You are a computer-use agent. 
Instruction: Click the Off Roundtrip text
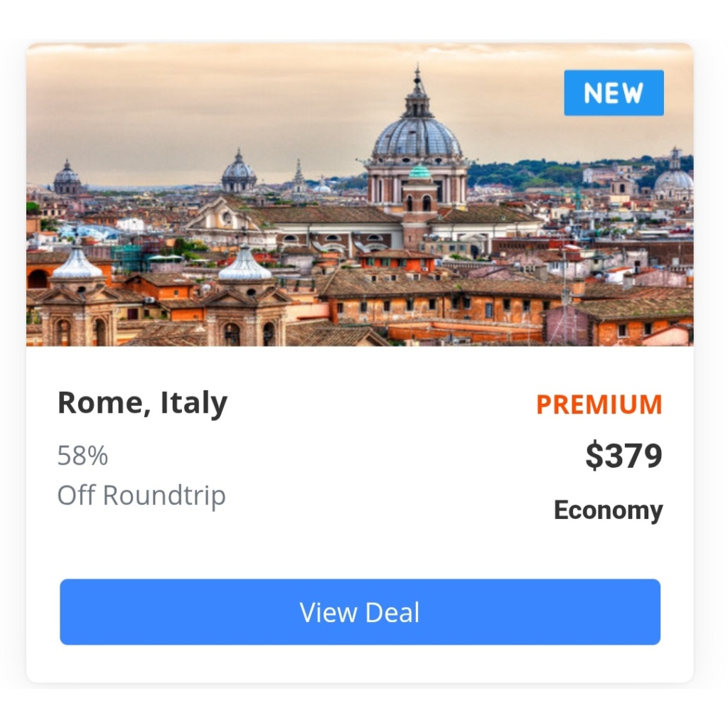coord(141,495)
